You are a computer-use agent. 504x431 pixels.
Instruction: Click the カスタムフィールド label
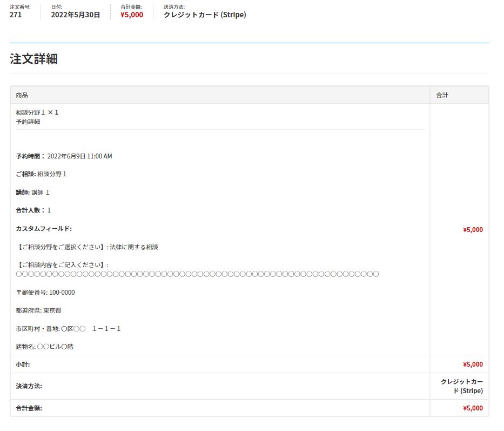tap(44, 229)
